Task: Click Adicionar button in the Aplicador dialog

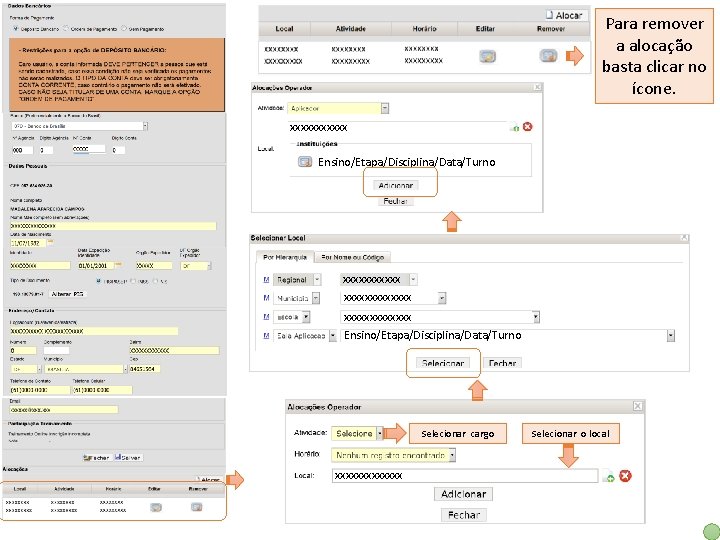Action: [395, 185]
